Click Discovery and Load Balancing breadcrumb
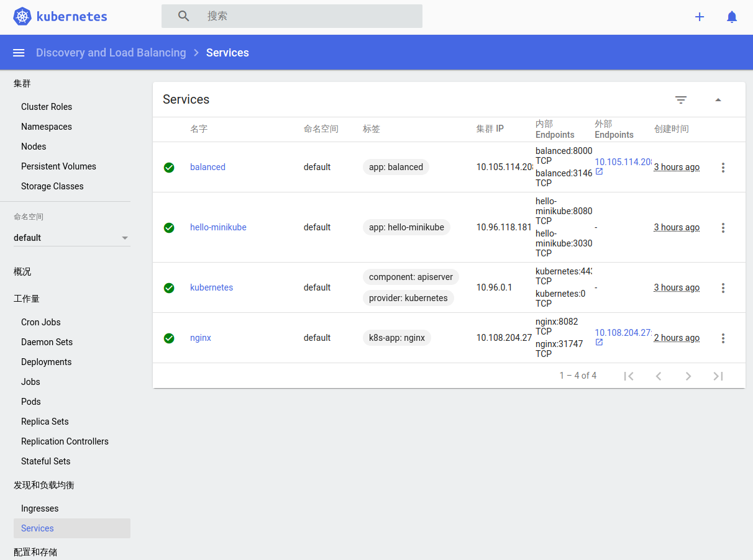Image resolution: width=753 pixels, height=560 pixels. pos(111,53)
